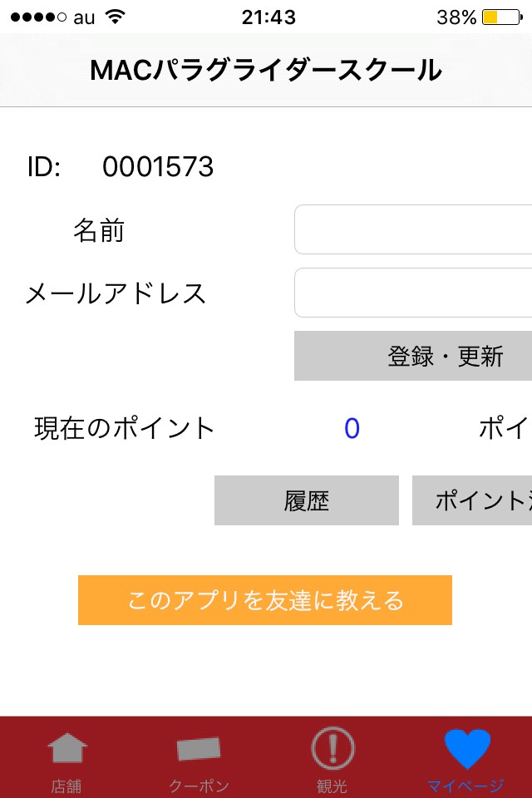This screenshot has width=532, height=798.
Task: Switch to the 店舗 tab label
Action: 66,786
